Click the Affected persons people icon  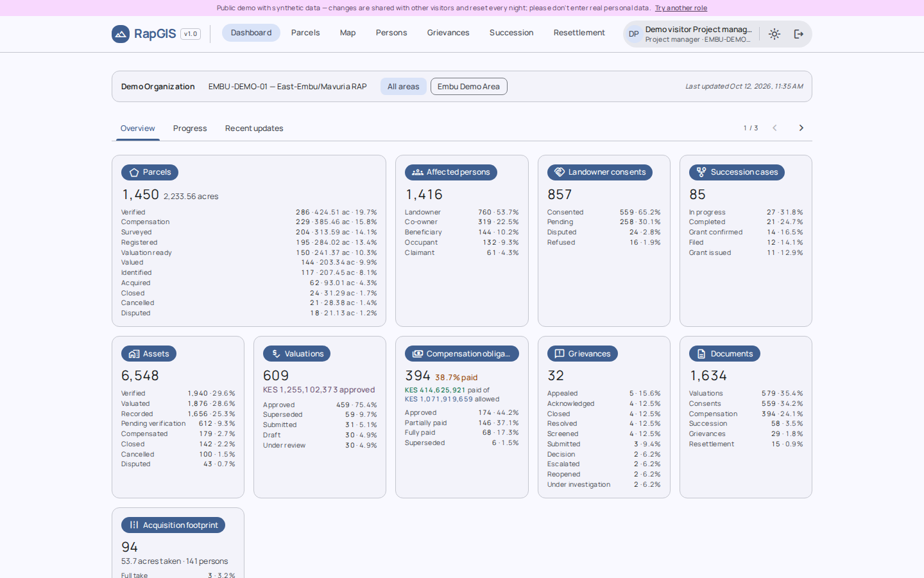pyautogui.click(x=418, y=172)
